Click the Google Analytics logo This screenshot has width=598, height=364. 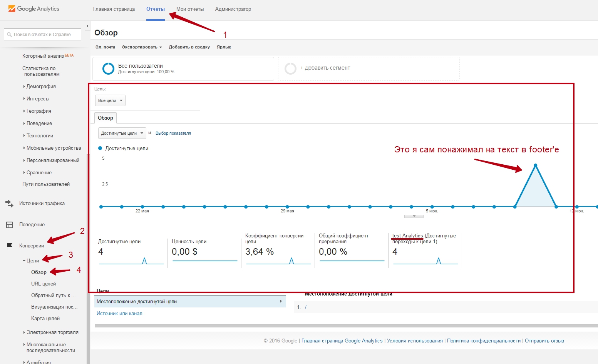click(34, 8)
